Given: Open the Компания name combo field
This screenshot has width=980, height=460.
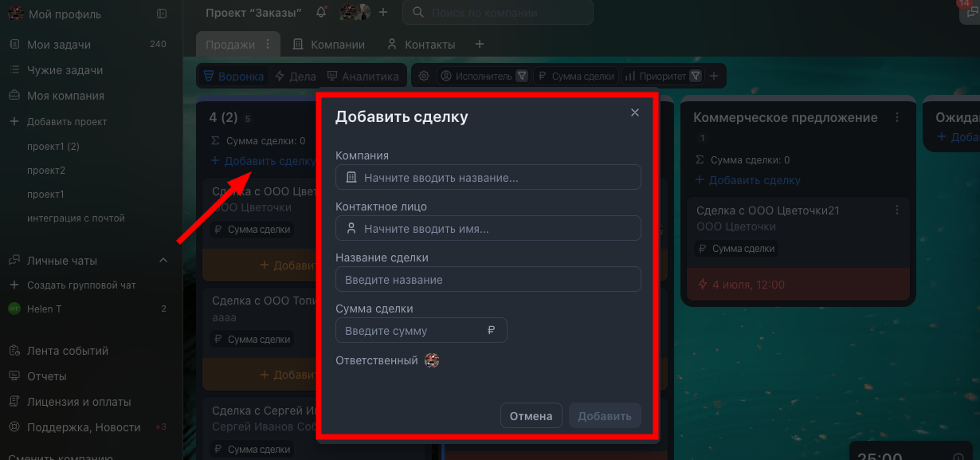Looking at the screenshot, I should coord(488,177).
